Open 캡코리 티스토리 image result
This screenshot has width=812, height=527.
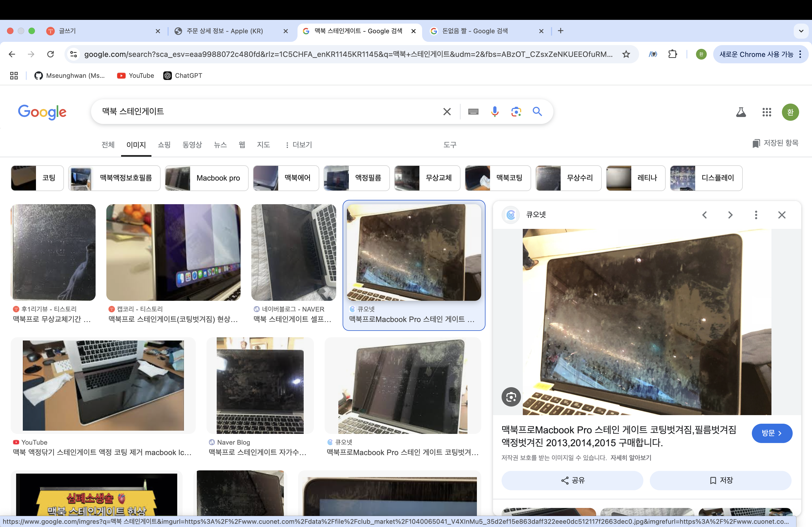tap(173, 252)
